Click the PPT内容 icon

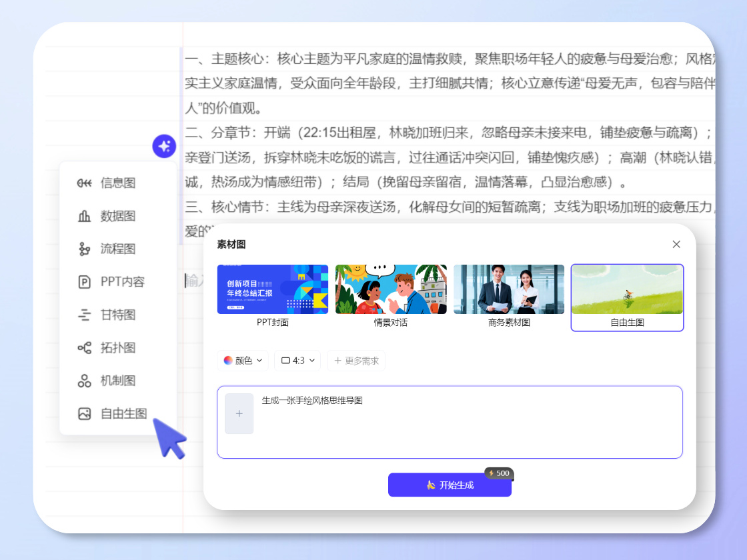pos(84,282)
